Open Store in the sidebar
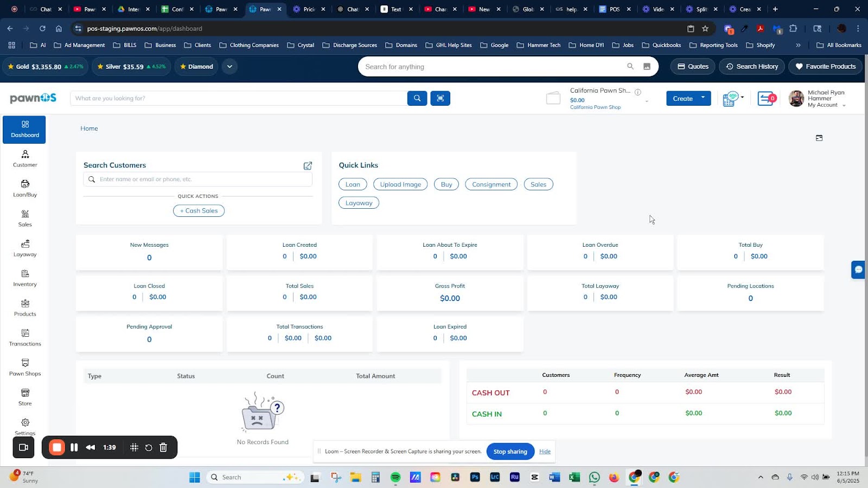The height and width of the screenshot is (488, 868). (x=25, y=397)
